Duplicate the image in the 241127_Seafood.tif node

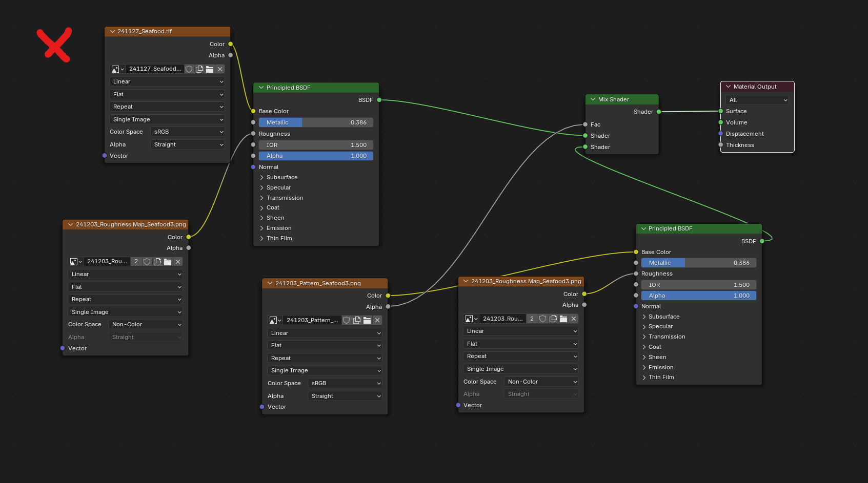[x=199, y=69]
